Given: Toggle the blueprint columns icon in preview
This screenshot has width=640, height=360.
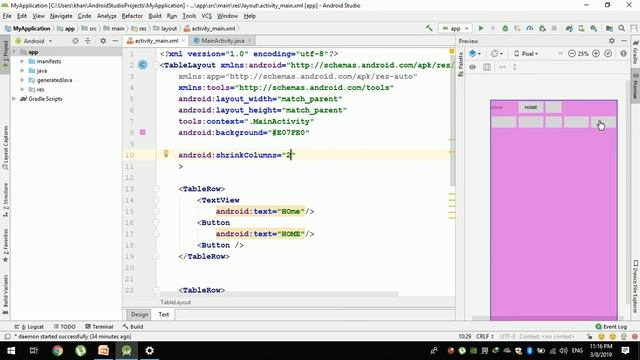Looking at the screenshot, I should 487,67.
